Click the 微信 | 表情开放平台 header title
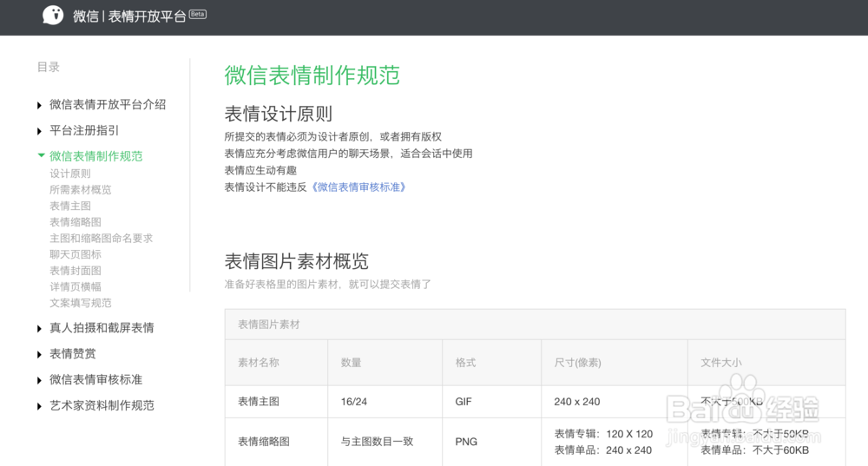The height and width of the screenshot is (466, 868). (x=129, y=16)
